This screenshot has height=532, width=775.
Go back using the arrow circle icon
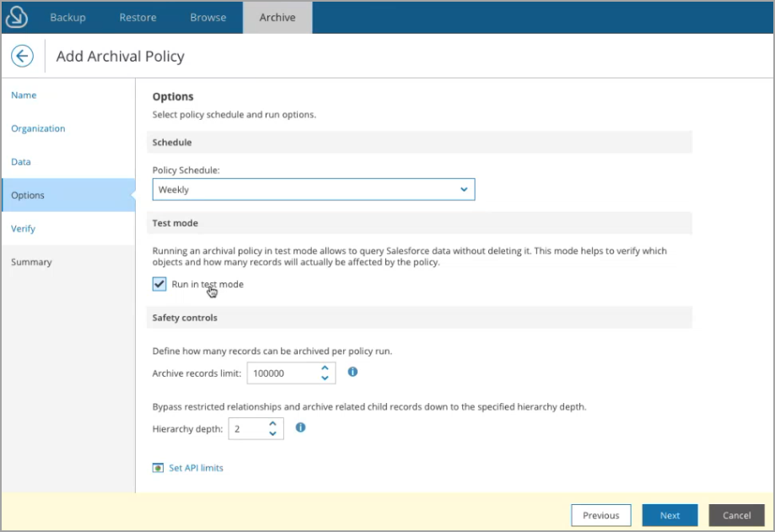click(x=22, y=56)
